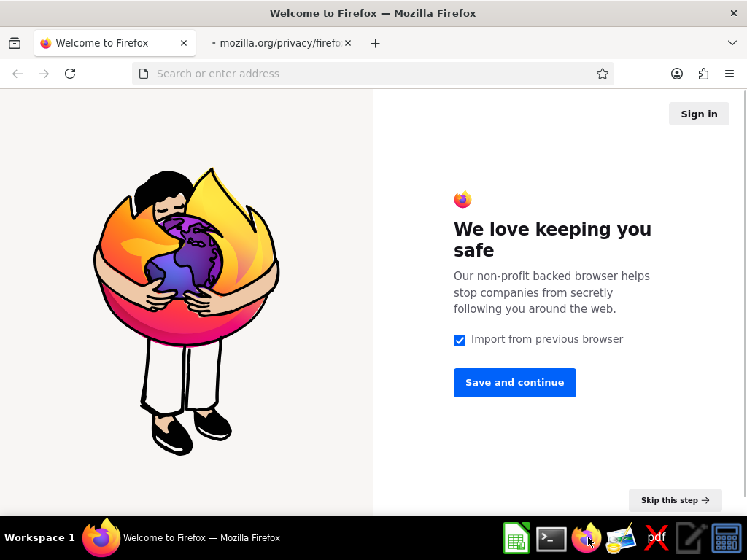
Task: Open the Firefox View icon
Action: coord(15,43)
